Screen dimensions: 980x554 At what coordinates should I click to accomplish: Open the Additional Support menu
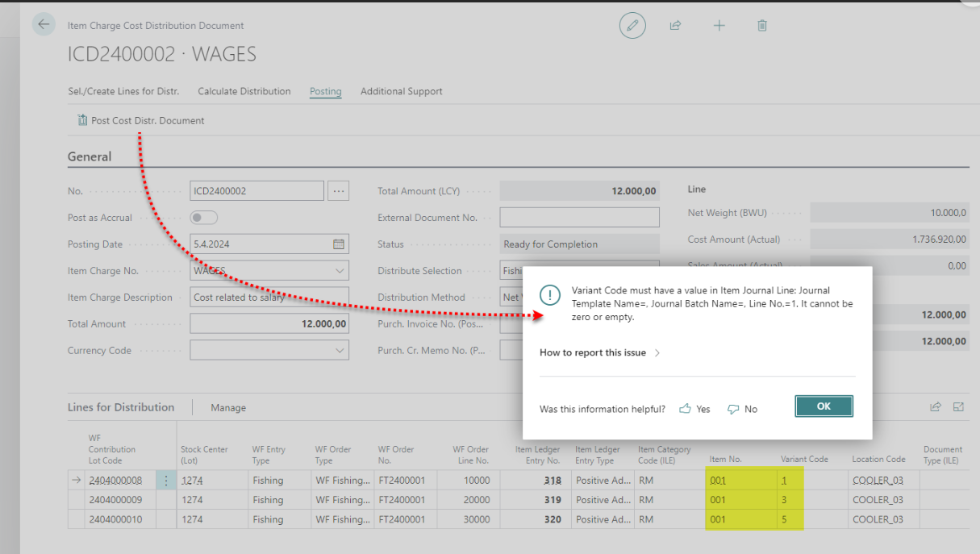(x=401, y=91)
